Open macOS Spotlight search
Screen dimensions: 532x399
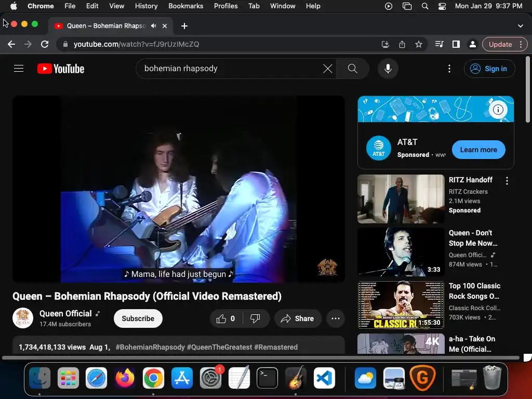point(425,6)
